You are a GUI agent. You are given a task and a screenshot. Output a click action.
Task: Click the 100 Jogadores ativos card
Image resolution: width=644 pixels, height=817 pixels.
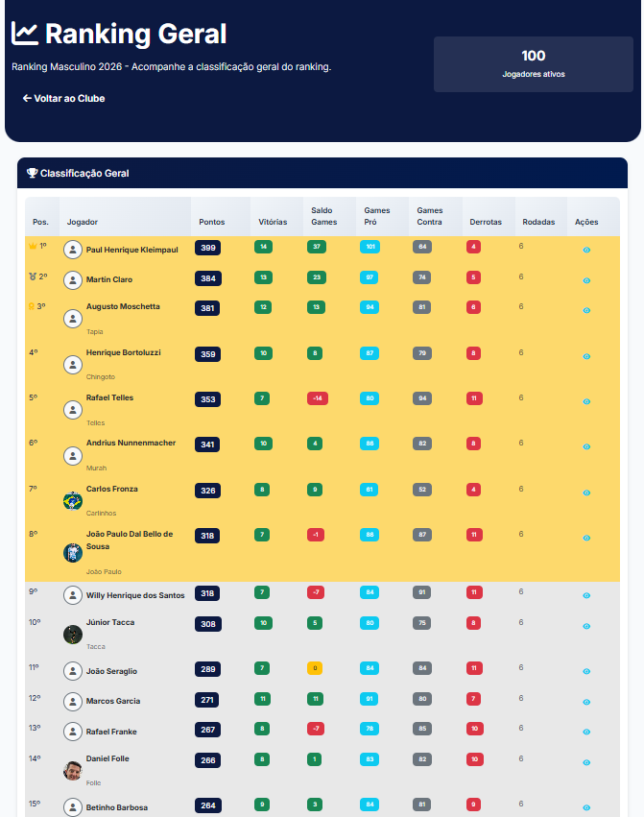[533, 64]
